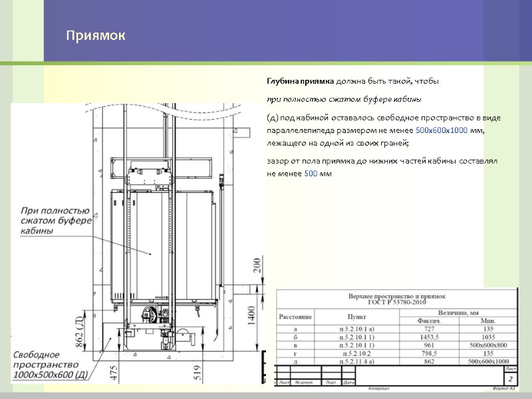Click the table cell '798,5'

tap(429, 353)
